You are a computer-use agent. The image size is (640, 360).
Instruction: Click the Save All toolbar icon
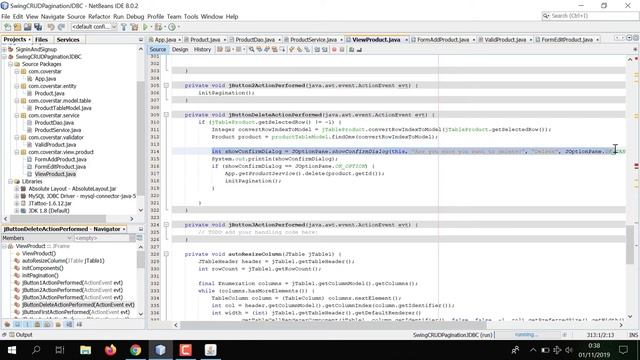click(x=38, y=27)
